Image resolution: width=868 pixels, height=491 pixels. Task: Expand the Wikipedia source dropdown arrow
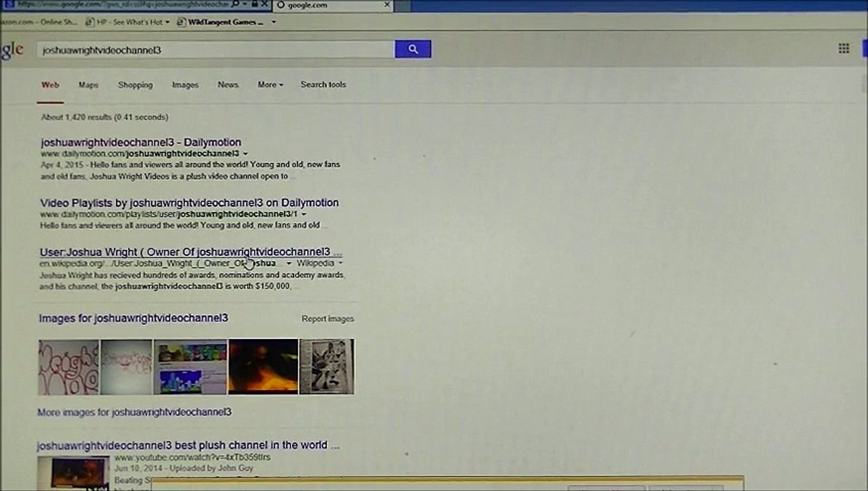pos(341,263)
